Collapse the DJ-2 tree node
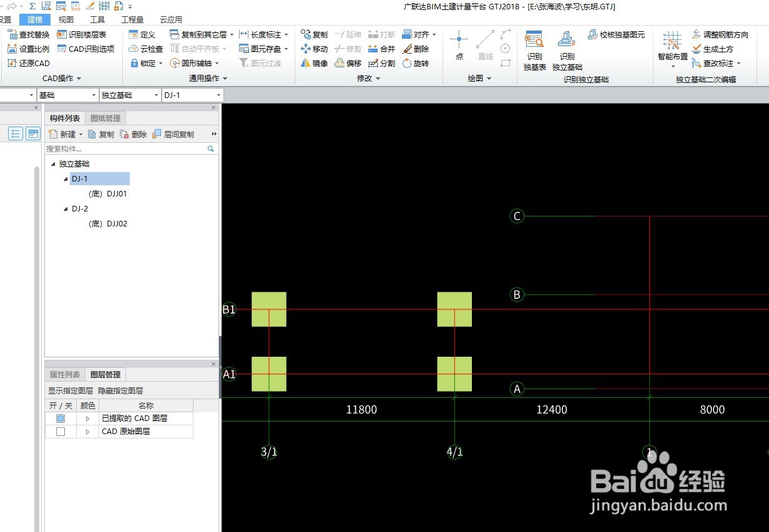Viewport: 769px width, 532px height. point(66,209)
